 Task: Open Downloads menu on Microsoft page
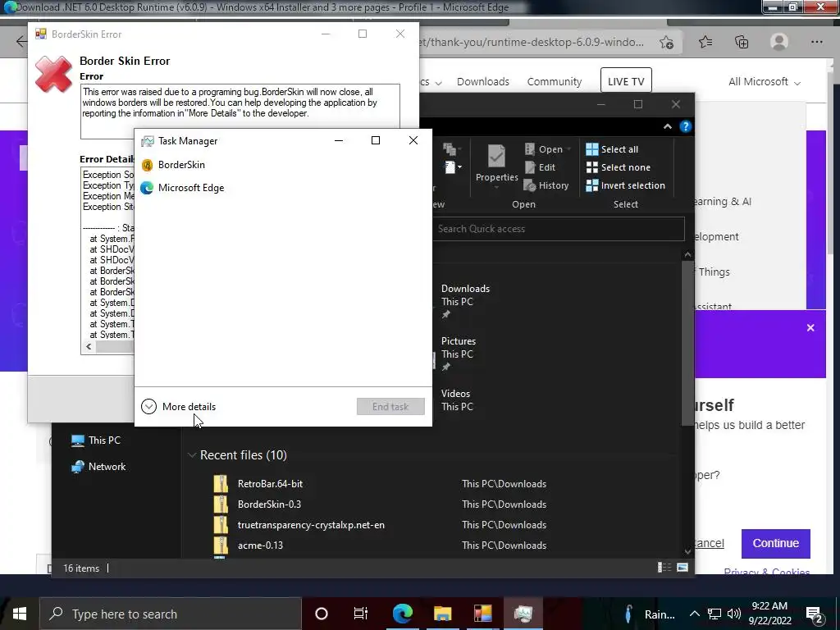pyautogui.click(x=482, y=81)
